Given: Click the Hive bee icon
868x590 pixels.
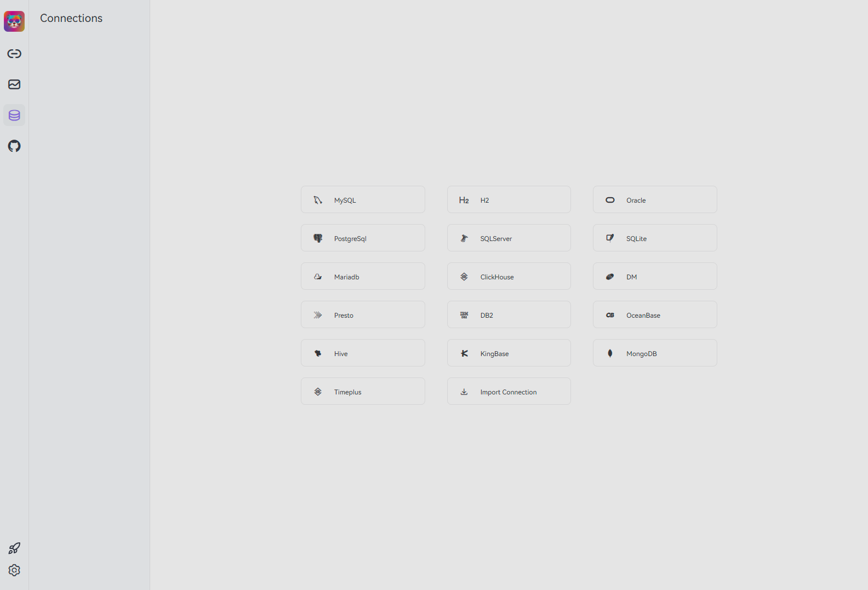Looking at the screenshot, I should 318,353.
